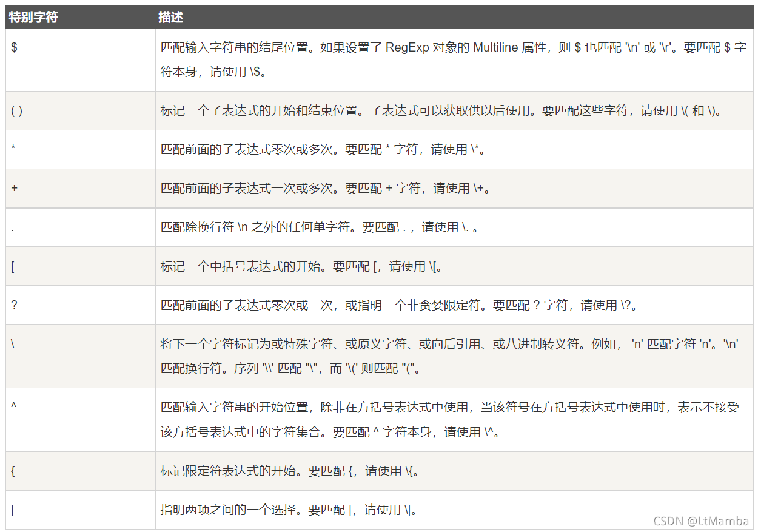
Task: Select the + character cell
Action: 80,189
